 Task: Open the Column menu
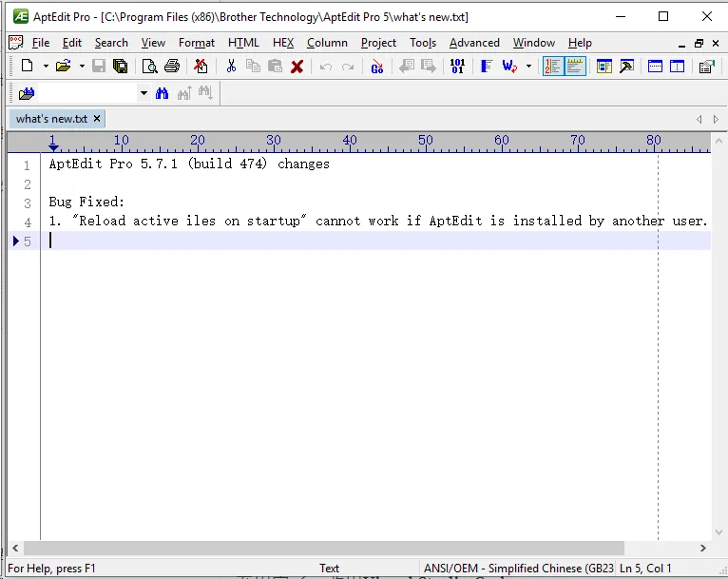pos(327,43)
